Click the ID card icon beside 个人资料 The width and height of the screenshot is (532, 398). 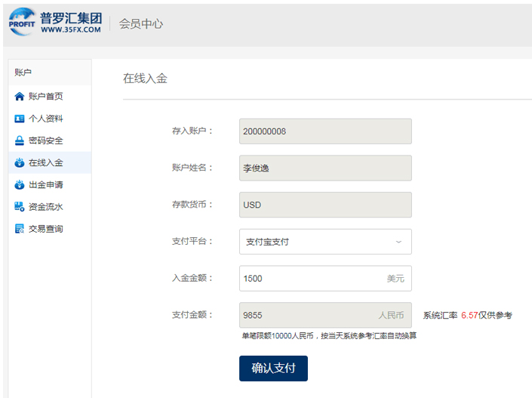[20, 119]
